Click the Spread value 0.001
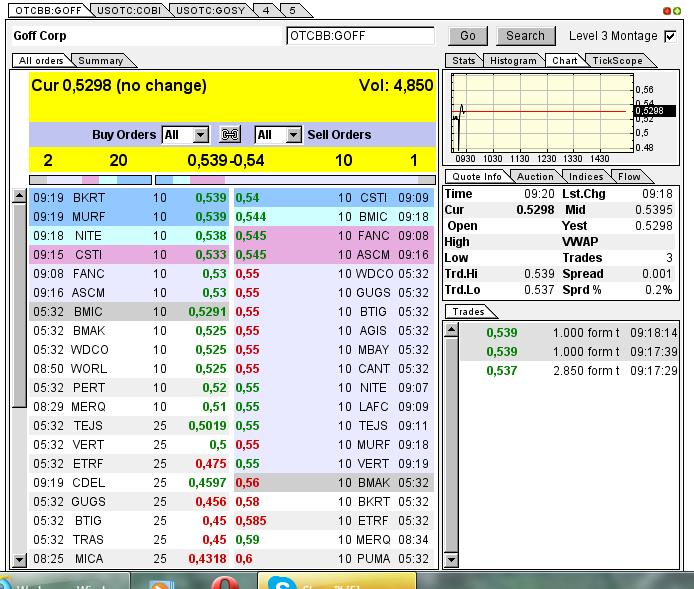Viewport: 694px width, 589px height. point(657,274)
